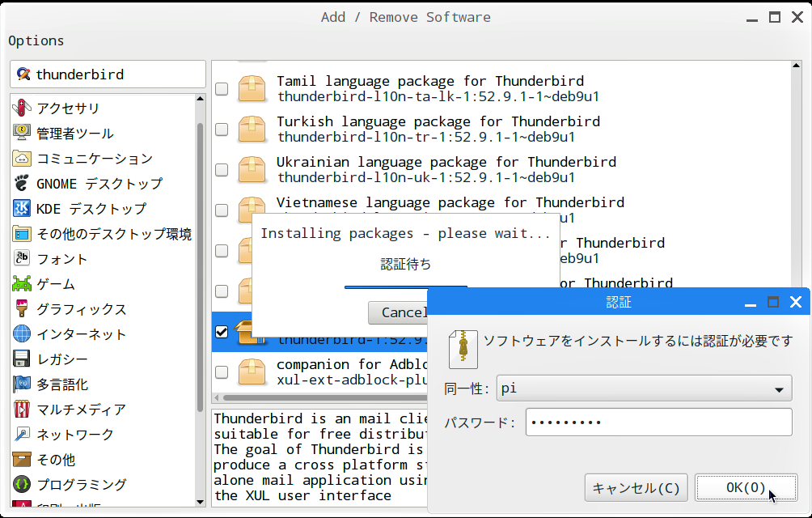Image resolution: width=812 pixels, height=518 pixels.
Task: Select the Tamil language package for Thunderbird row
Action: (501, 88)
